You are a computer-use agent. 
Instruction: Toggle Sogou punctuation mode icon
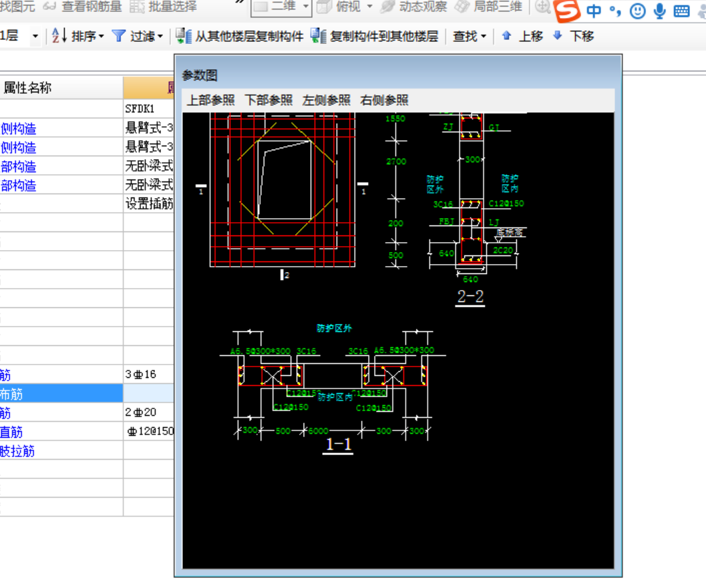(615, 12)
